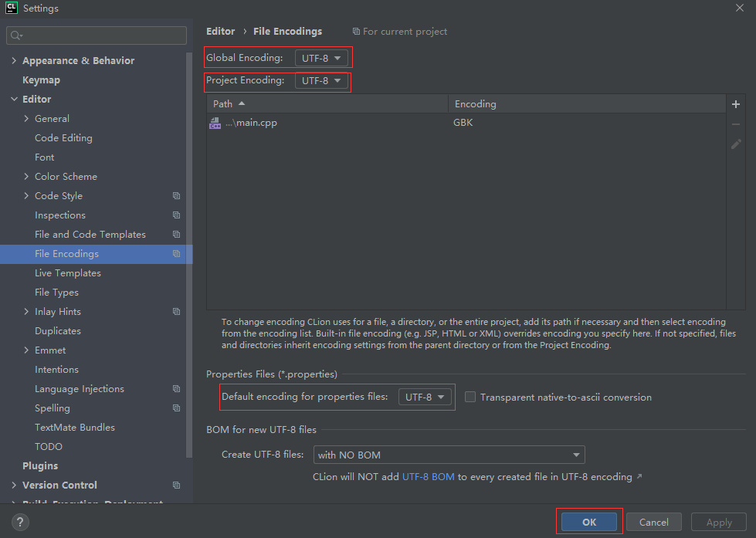756x538 pixels.
Task: Click the remove path minus icon
Action: (736, 124)
